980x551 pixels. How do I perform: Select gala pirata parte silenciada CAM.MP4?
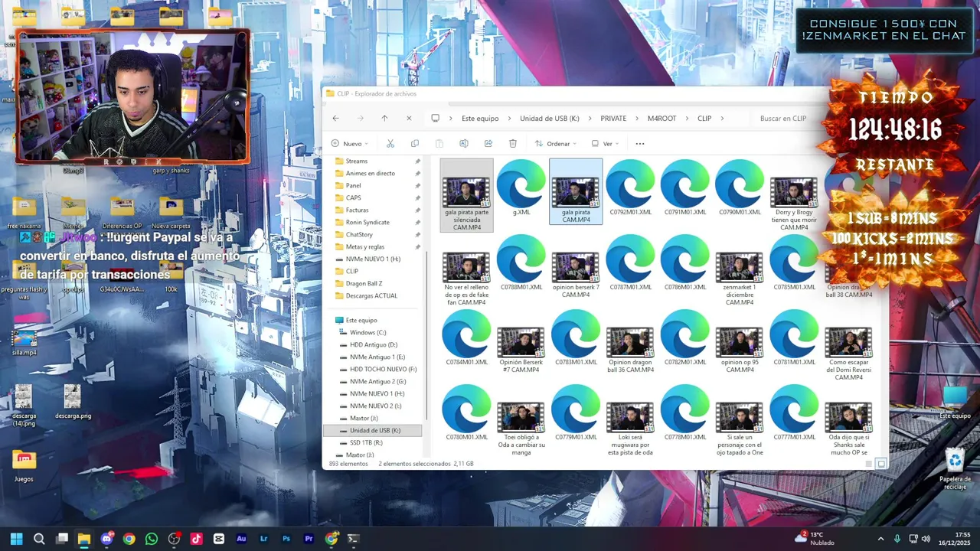[x=466, y=195]
